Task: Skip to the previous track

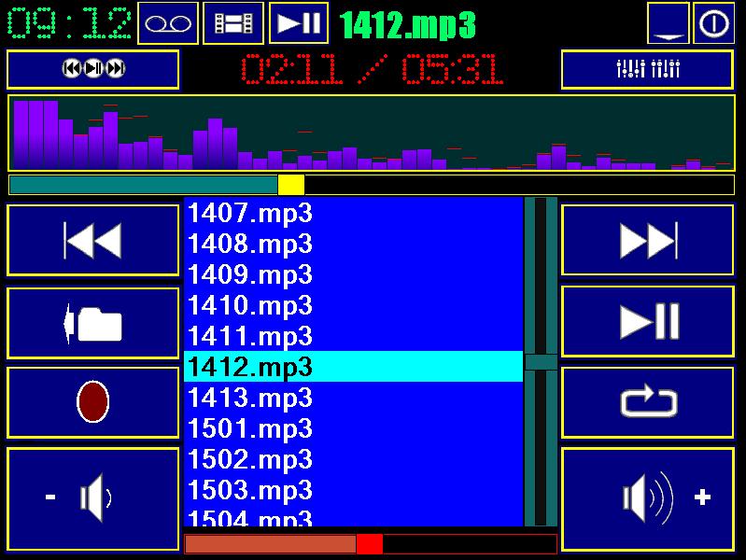Action: (93, 241)
